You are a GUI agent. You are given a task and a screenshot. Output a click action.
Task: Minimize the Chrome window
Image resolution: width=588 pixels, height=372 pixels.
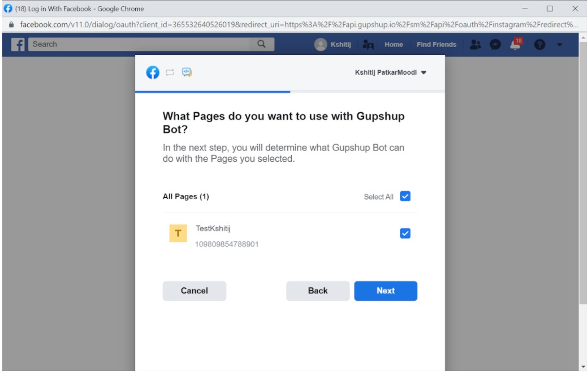tap(525, 8)
